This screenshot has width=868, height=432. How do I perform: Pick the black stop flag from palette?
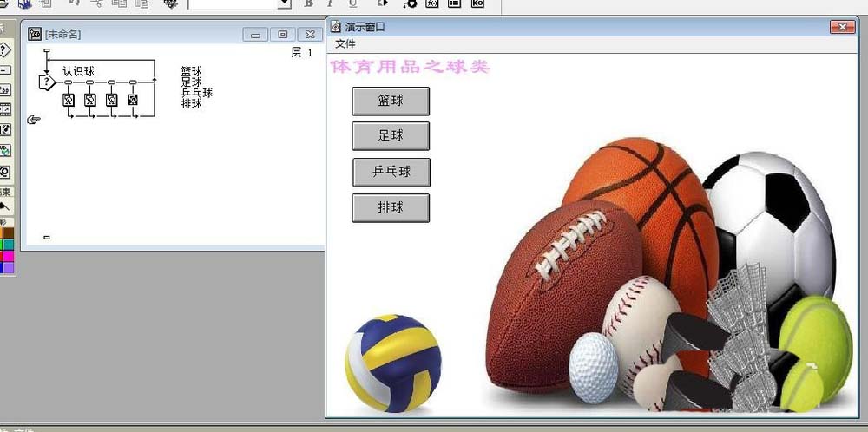4,206
